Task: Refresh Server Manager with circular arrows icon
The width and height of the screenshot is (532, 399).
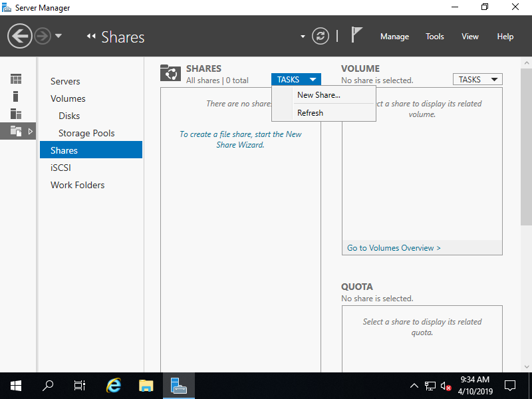Action: (x=321, y=36)
